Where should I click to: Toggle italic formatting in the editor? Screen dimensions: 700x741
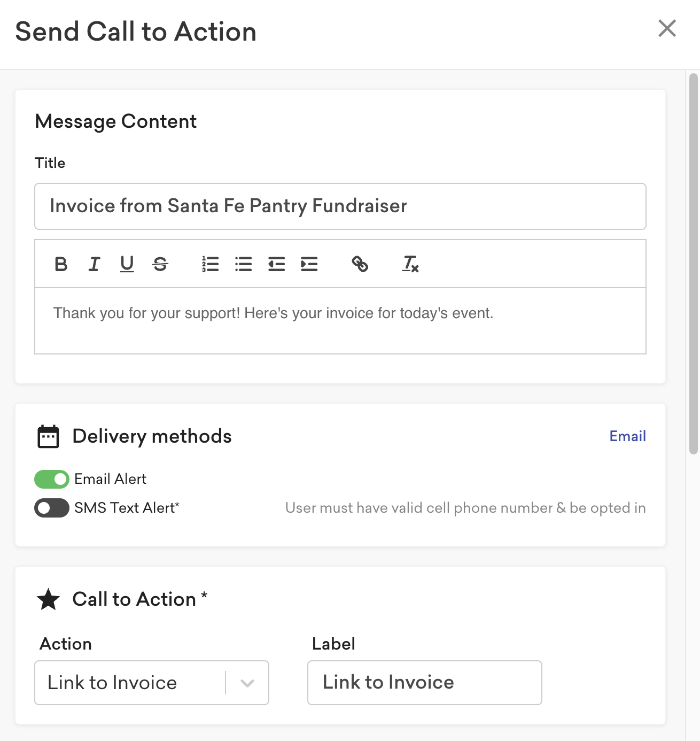coord(94,264)
